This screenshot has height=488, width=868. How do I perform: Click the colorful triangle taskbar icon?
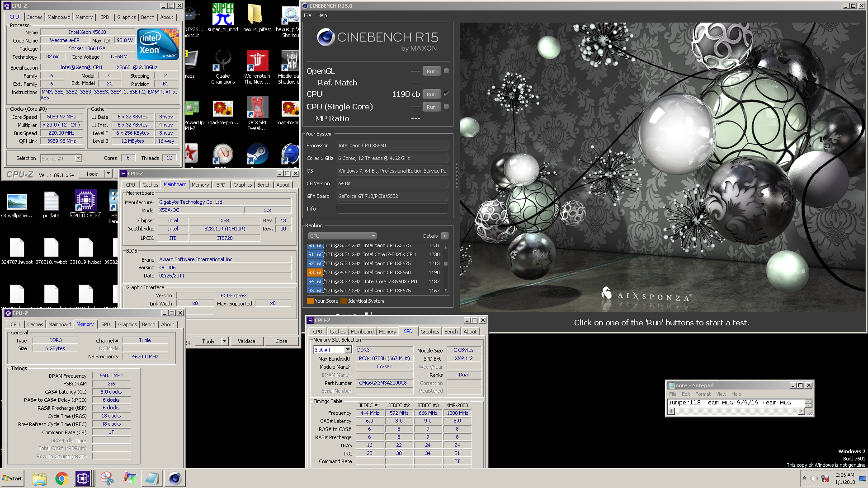click(130, 479)
